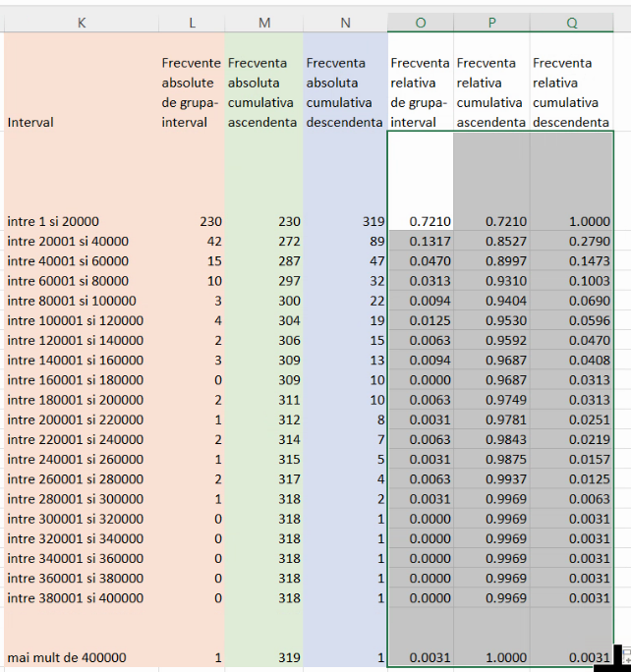The height and width of the screenshot is (672, 631).
Task: Click the cell with value 0.8527
Action: [x=491, y=242]
